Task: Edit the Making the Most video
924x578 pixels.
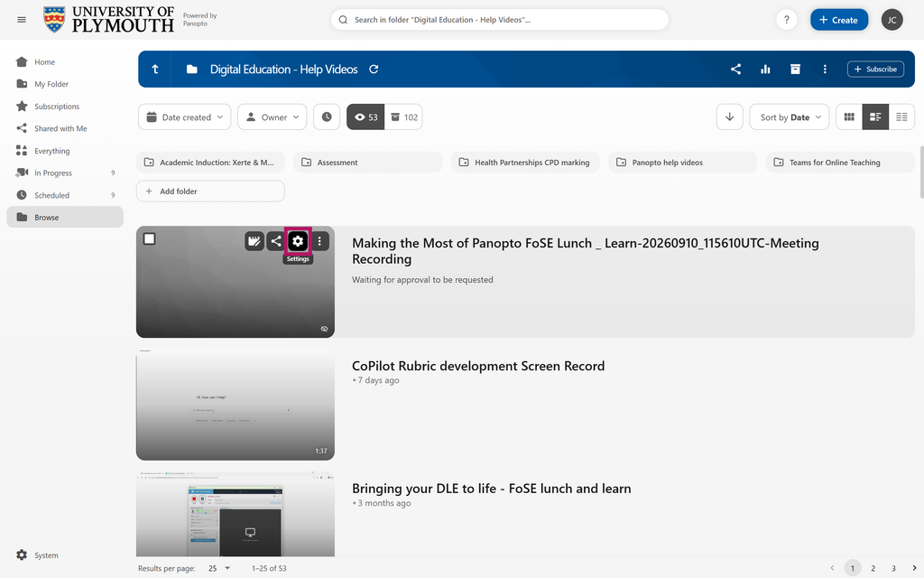Action: (x=254, y=240)
